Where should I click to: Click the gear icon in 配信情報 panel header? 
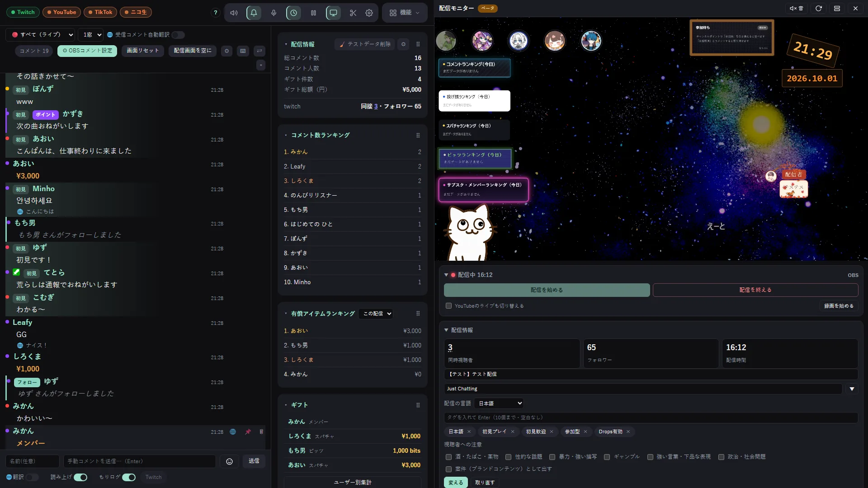pyautogui.click(x=403, y=44)
